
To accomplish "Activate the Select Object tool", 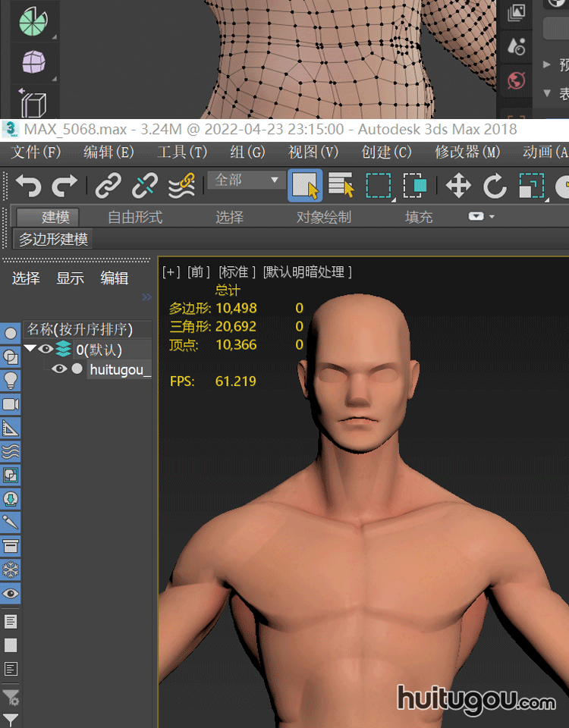I will coord(305,185).
